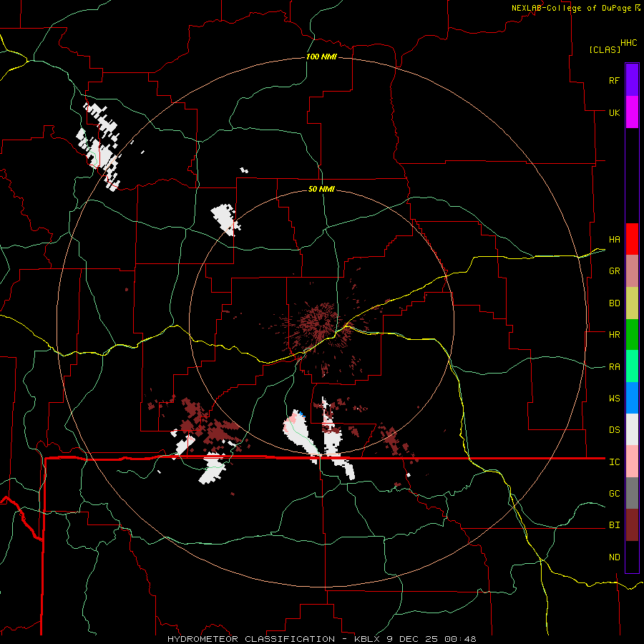Screen dimensions: 644x644
Task: Click the 100 NMI range ring label
Action: [x=321, y=57]
